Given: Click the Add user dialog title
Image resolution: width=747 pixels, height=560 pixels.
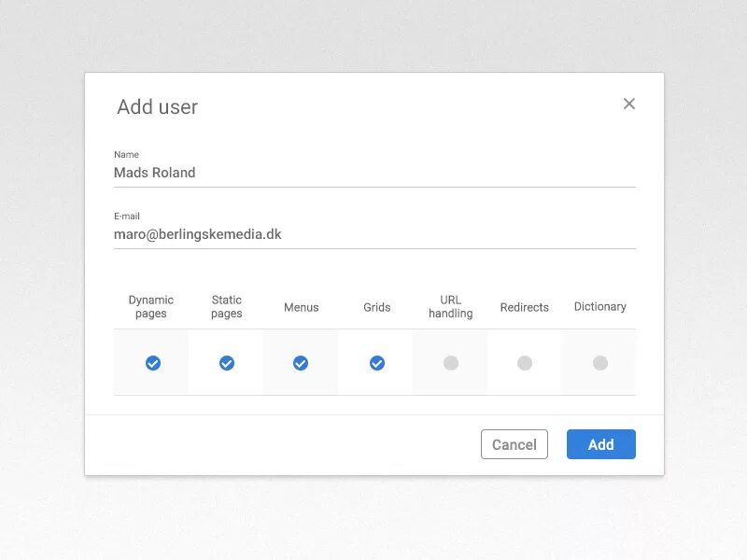Looking at the screenshot, I should click(x=157, y=106).
